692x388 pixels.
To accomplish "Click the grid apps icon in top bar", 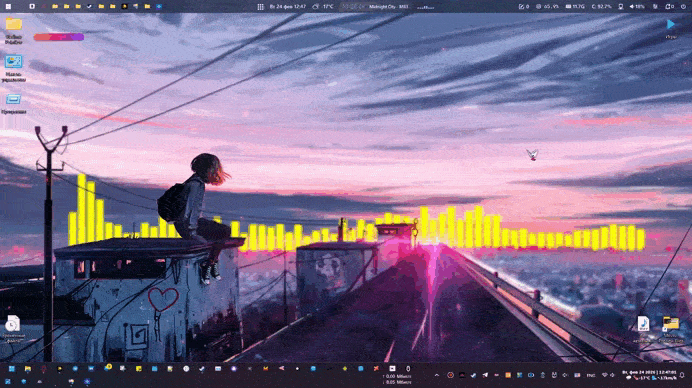I will pyautogui.click(x=260, y=7).
